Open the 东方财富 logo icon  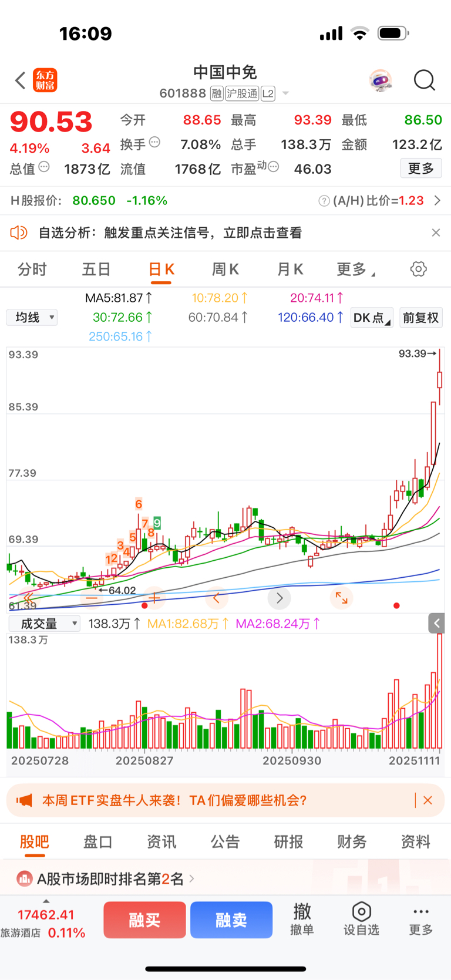tap(45, 80)
